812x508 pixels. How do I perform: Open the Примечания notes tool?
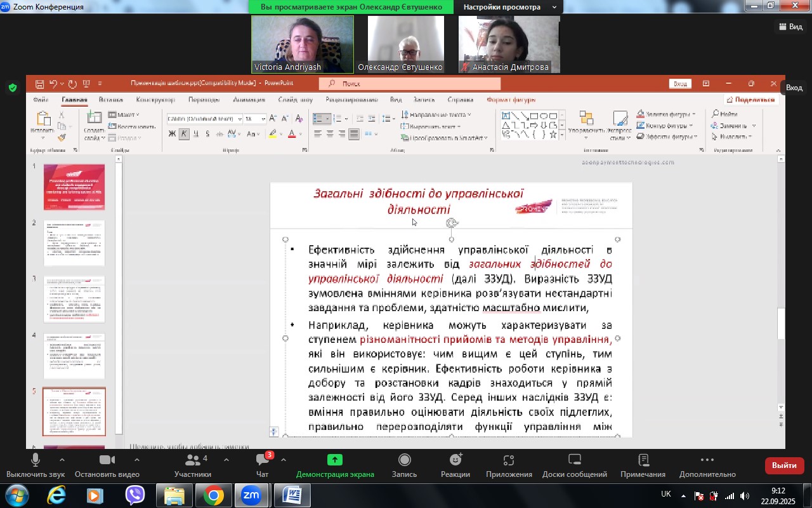point(643,460)
